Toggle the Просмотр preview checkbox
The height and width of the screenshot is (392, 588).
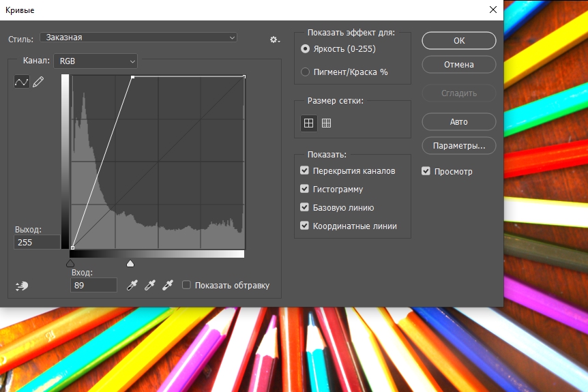pos(426,171)
